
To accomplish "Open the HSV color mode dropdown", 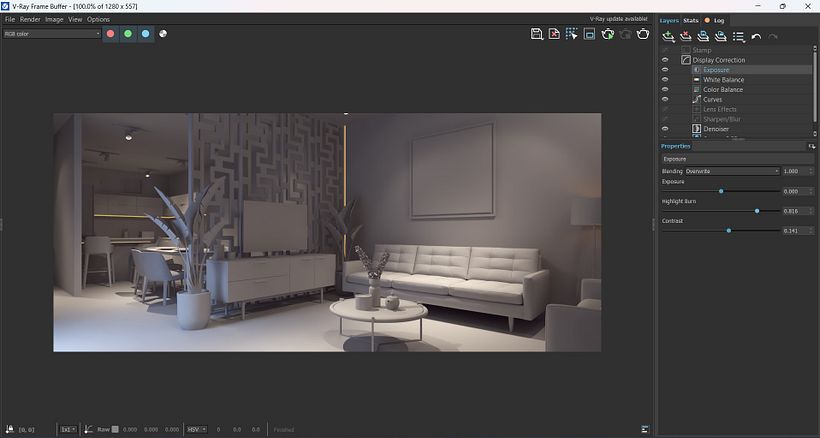I will [x=197, y=429].
